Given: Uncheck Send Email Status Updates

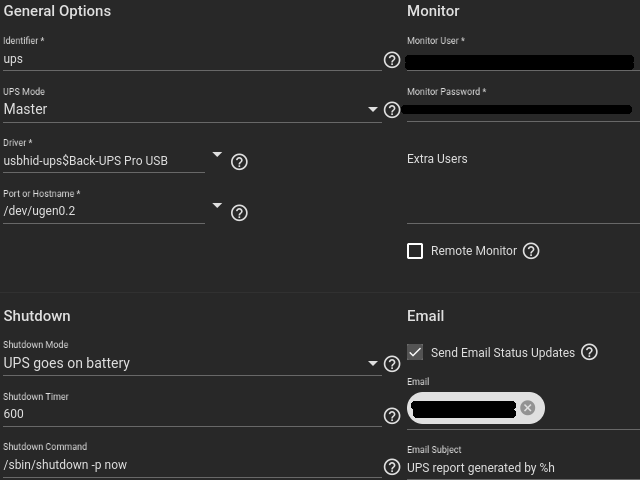Looking at the screenshot, I should (415, 352).
